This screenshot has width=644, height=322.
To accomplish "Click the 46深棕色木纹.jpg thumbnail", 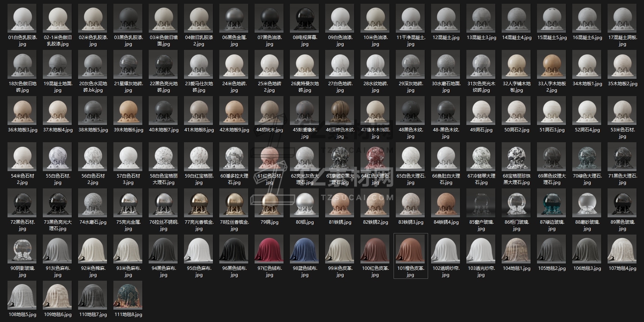I will (340, 111).
